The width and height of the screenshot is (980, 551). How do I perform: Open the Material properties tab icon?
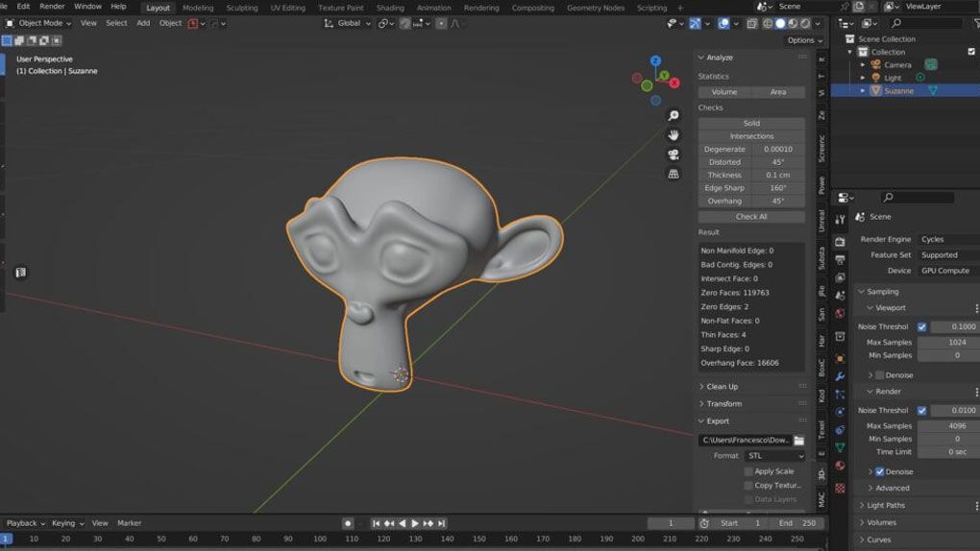[840, 466]
